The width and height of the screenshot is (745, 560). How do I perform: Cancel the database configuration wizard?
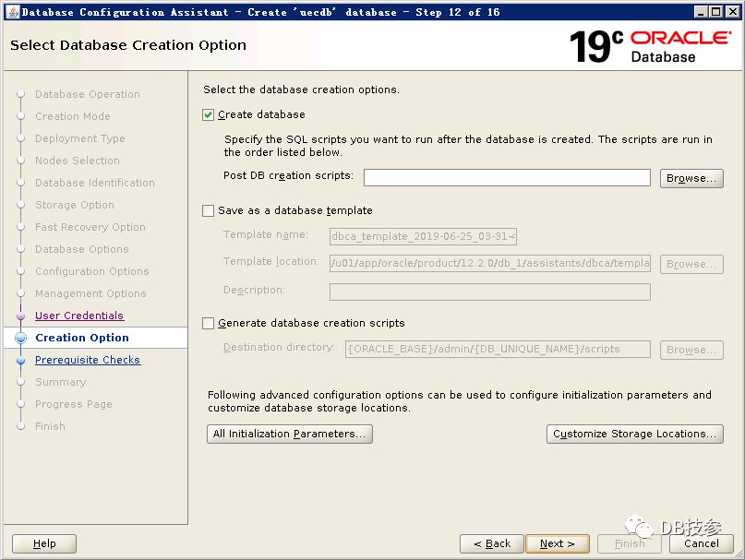point(701,543)
